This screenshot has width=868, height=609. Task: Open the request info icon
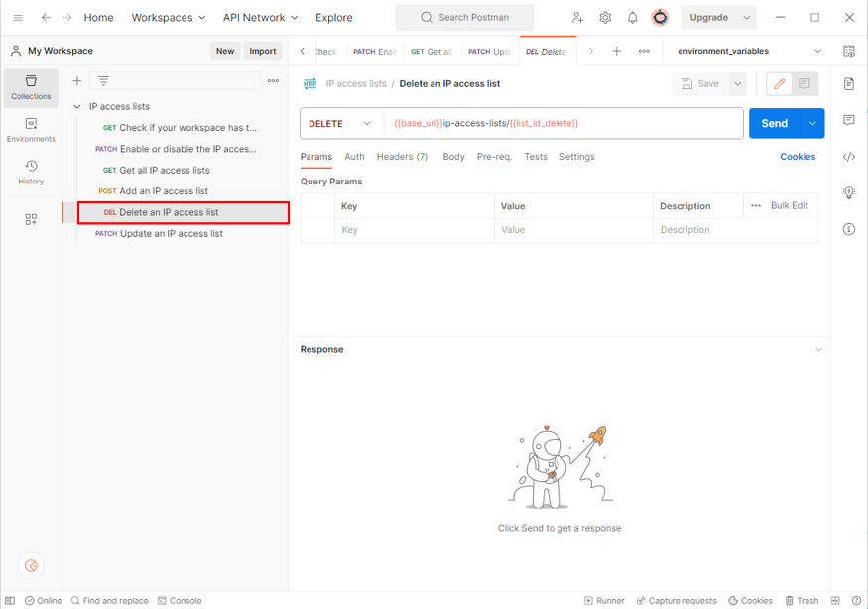[849, 229]
